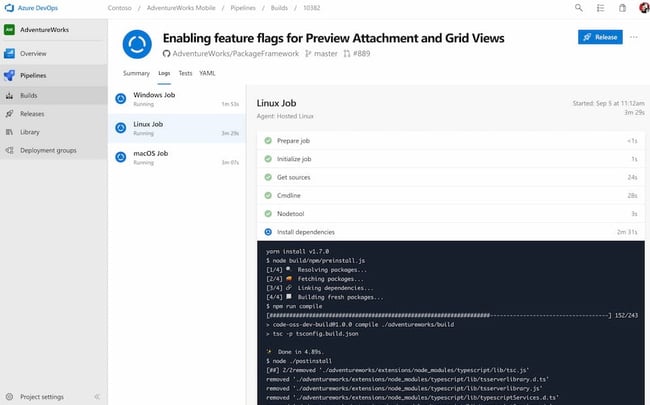This screenshot has height=405, width=650.
Task: Switch to the Summary tab
Action: 136,73
